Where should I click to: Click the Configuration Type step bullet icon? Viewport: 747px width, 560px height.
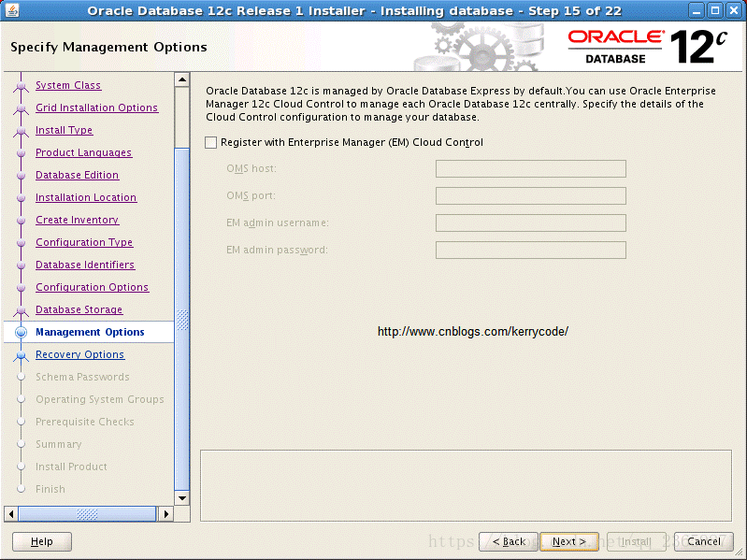(x=21, y=242)
